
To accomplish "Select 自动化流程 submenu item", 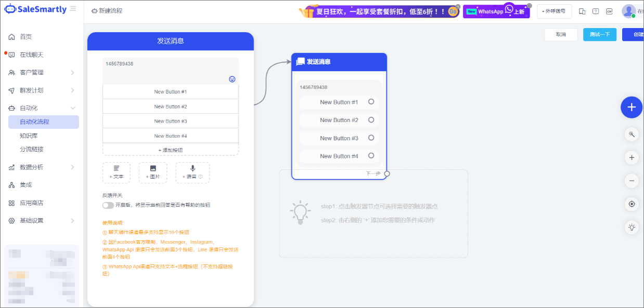I will tap(44, 122).
